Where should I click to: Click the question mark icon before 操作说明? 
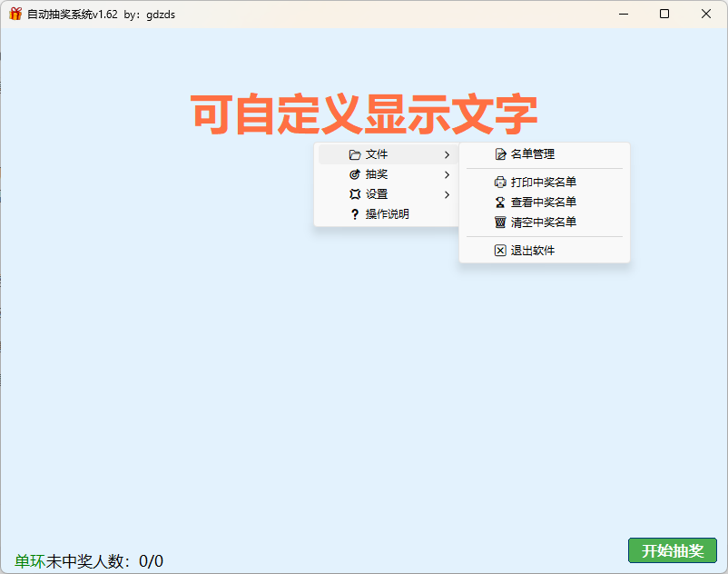354,214
